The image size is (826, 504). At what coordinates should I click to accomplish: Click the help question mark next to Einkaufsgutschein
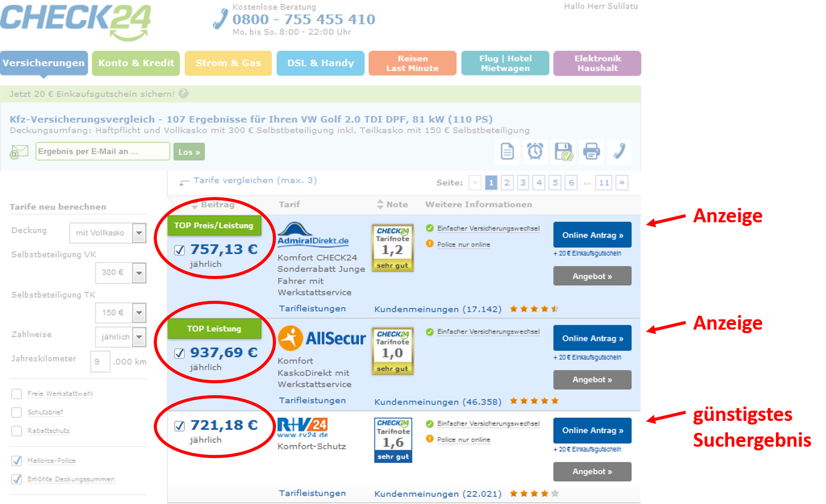pos(184,93)
